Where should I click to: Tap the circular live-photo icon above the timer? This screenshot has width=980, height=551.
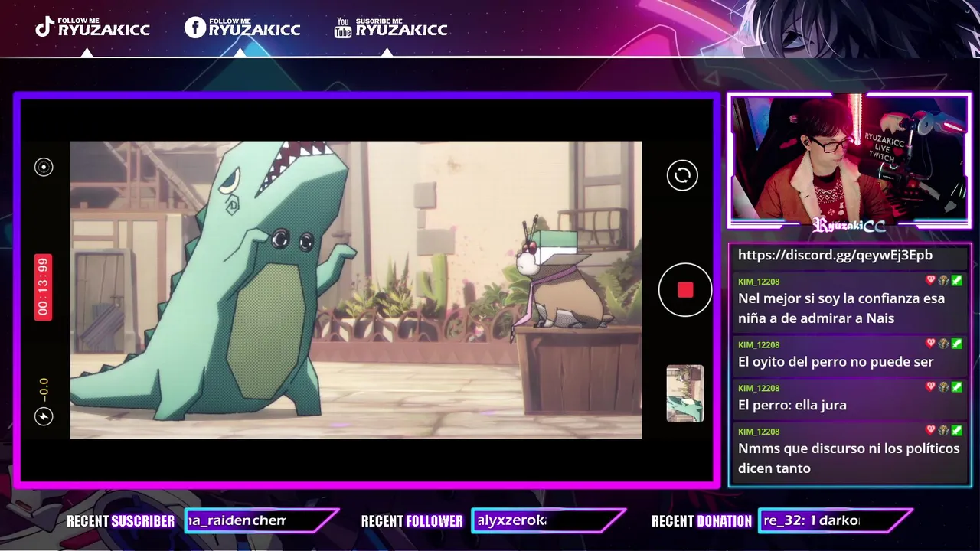44,167
